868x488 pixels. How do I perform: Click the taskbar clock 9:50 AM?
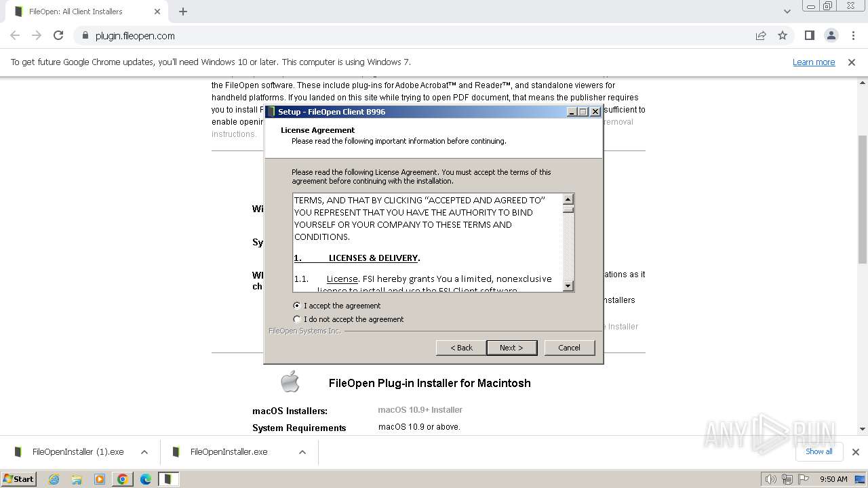pos(833,479)
